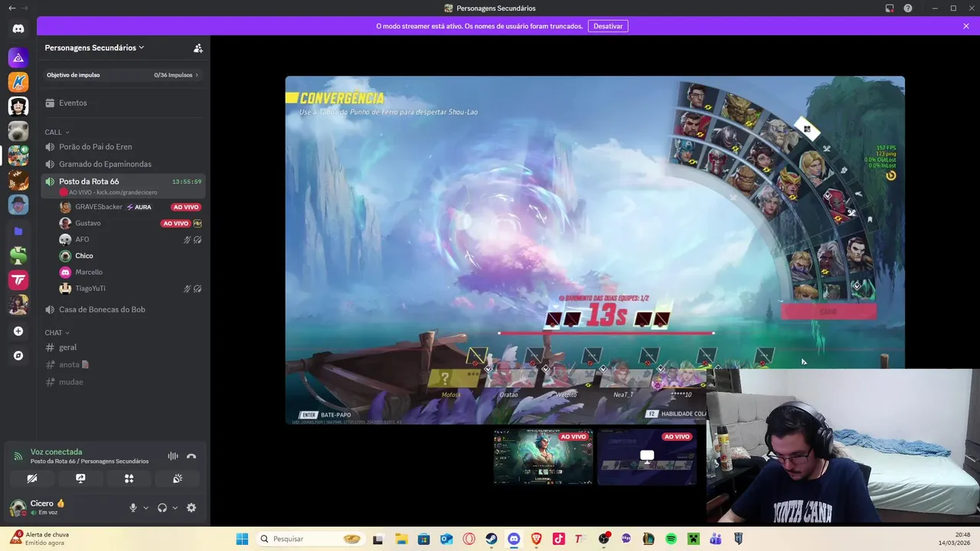Open the geral text channel

122,347
